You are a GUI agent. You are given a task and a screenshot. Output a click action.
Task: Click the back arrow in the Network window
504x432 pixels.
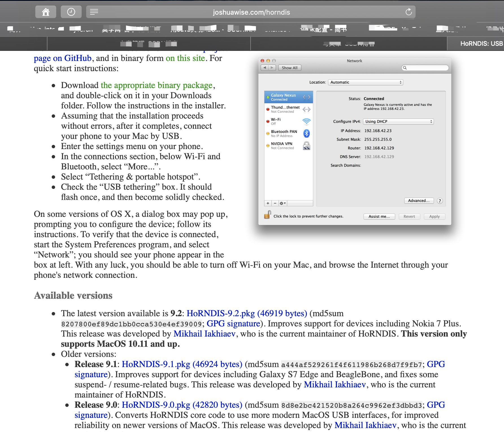click(265, 68)
